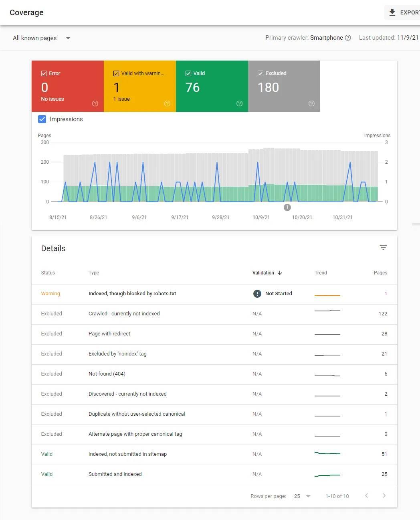
Task: Click help icon on red Error card
Action: 95,104
